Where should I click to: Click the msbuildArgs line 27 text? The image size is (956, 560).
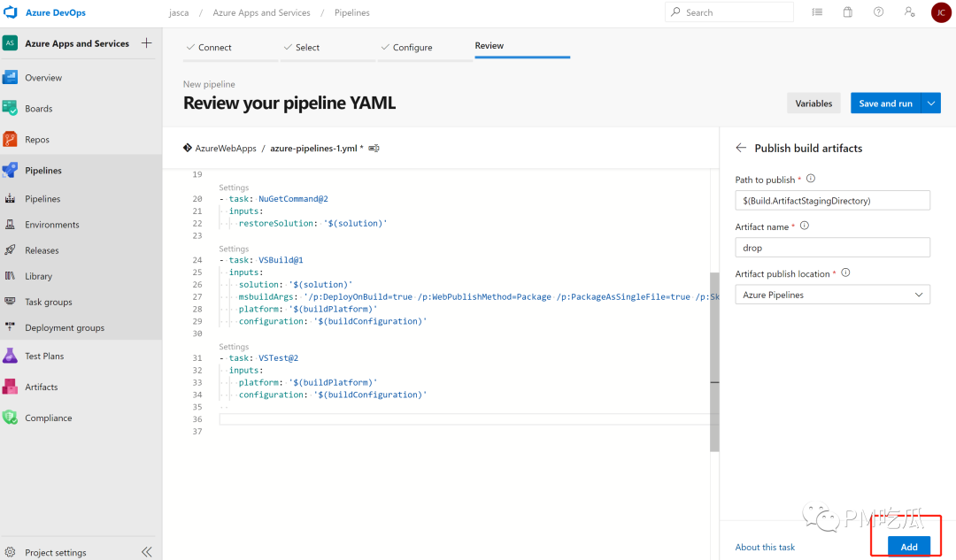(x=479, y=296)
